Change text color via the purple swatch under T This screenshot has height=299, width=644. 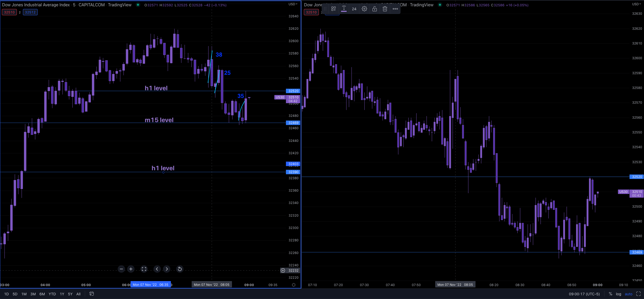pos(344,12)
